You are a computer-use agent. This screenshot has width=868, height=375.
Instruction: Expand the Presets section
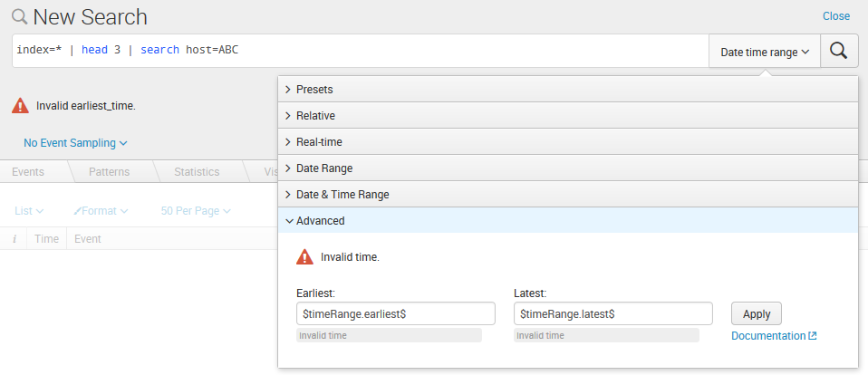coord(314,90)
